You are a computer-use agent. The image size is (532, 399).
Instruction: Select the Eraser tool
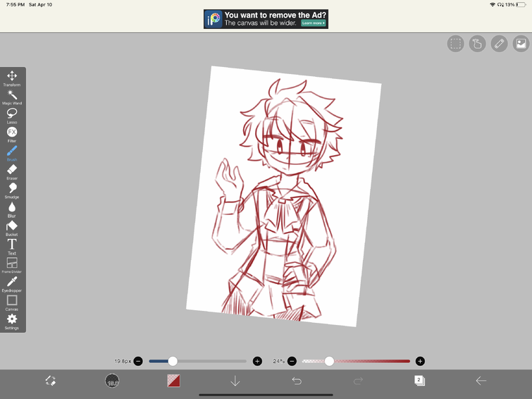(x=12, y=172)
